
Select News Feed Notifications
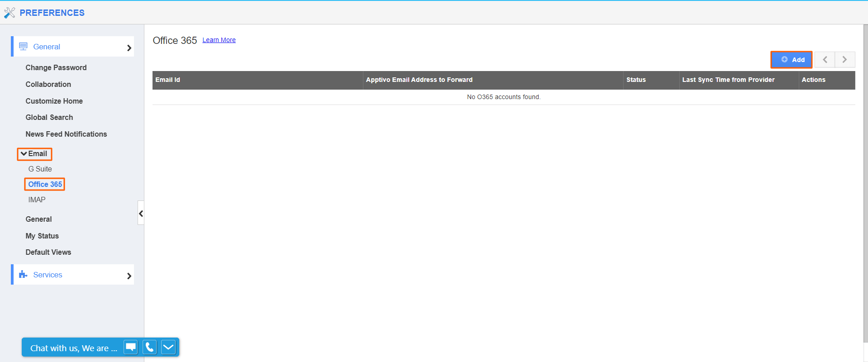(x=67, y=134)
